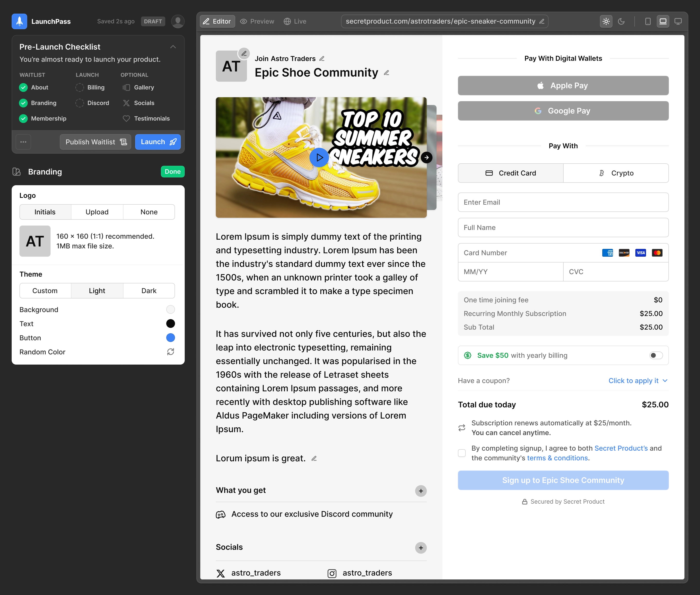Focus the CVC field
700x595 pixels.
tap(616, 272)
